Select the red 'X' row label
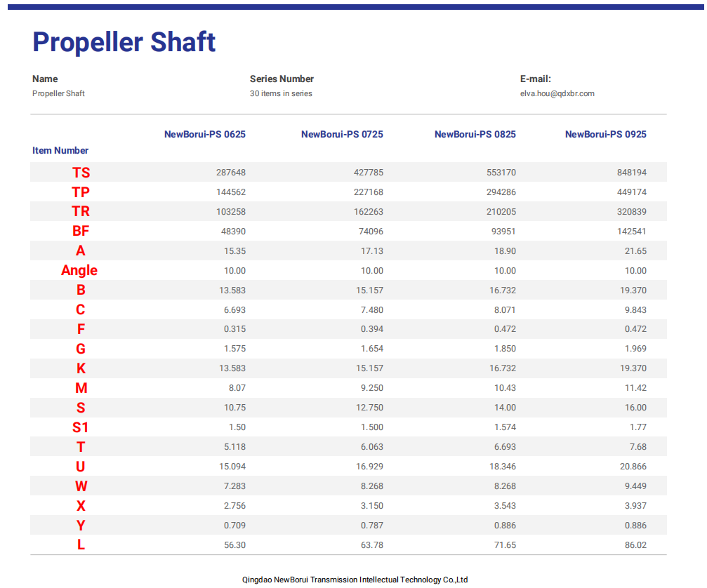 (x=81, y=506)
